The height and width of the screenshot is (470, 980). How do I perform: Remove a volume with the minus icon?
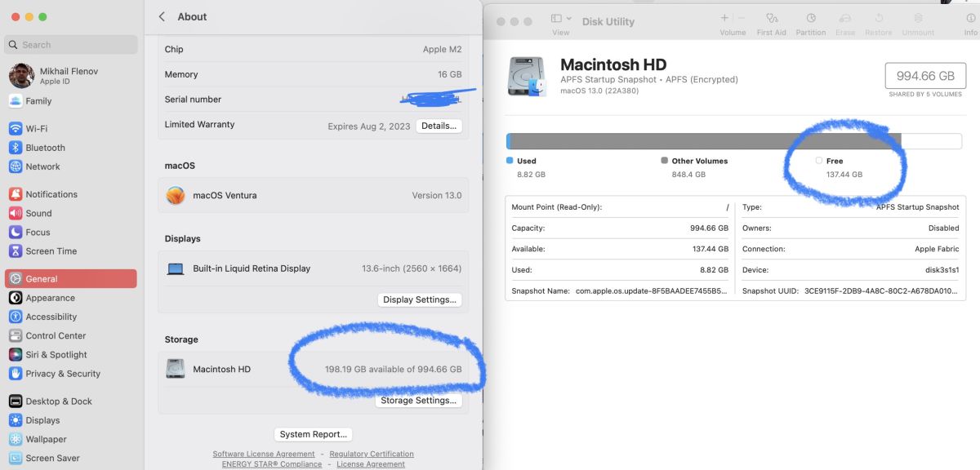pyautogui.click(x=742, y=17)
